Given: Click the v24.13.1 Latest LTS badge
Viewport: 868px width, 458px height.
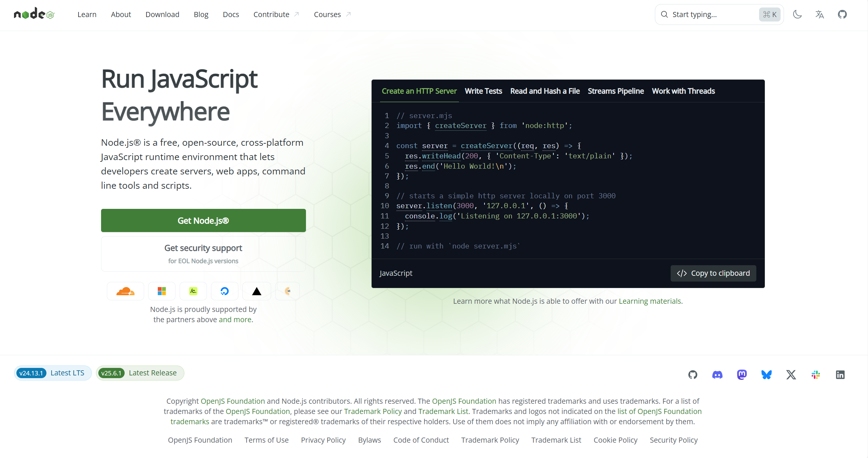Looking at the screenshot, I should click(53, 373).
